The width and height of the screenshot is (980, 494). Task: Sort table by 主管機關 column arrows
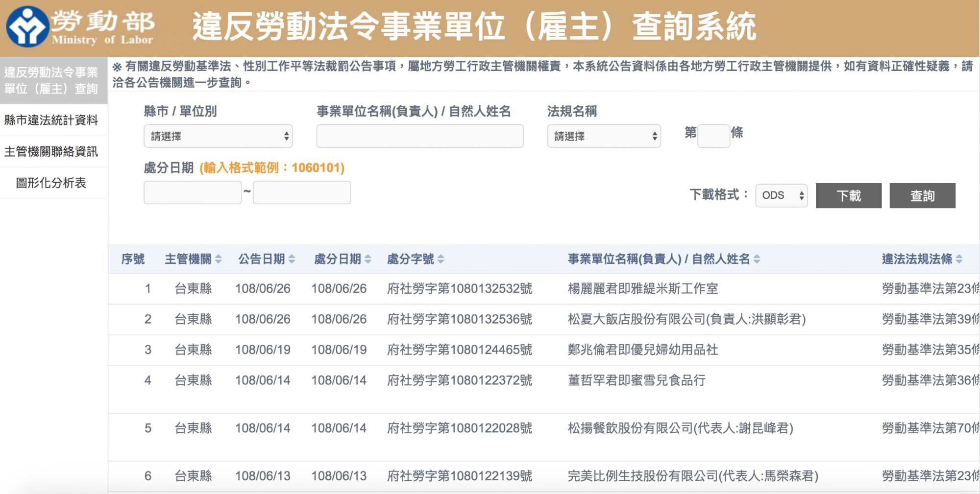click(x=219, y=259)
